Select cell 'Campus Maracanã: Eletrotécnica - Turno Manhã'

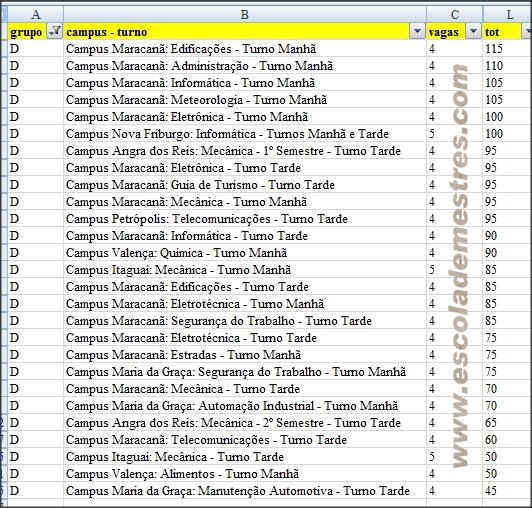point(245,304)
